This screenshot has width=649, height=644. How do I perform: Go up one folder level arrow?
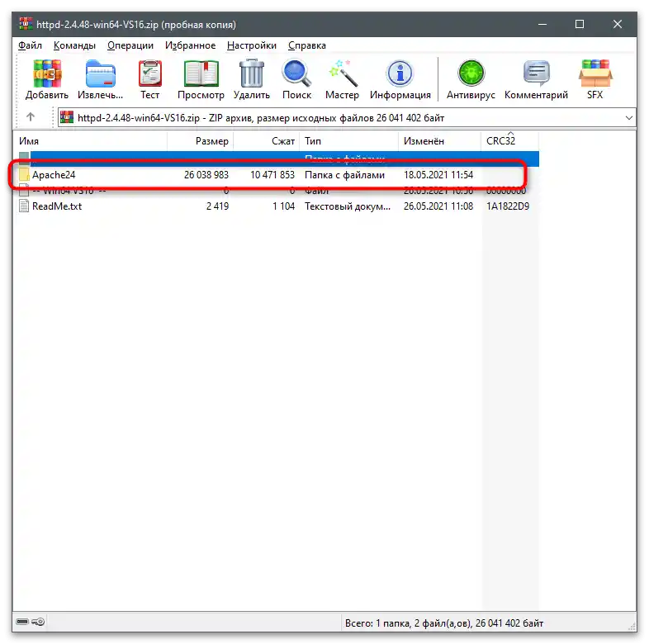(31, 117)
